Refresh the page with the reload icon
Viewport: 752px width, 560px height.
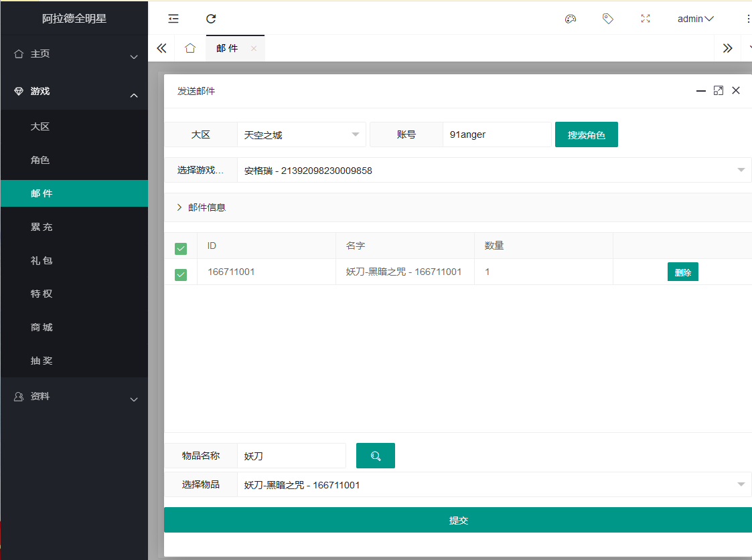coord(211,18)
